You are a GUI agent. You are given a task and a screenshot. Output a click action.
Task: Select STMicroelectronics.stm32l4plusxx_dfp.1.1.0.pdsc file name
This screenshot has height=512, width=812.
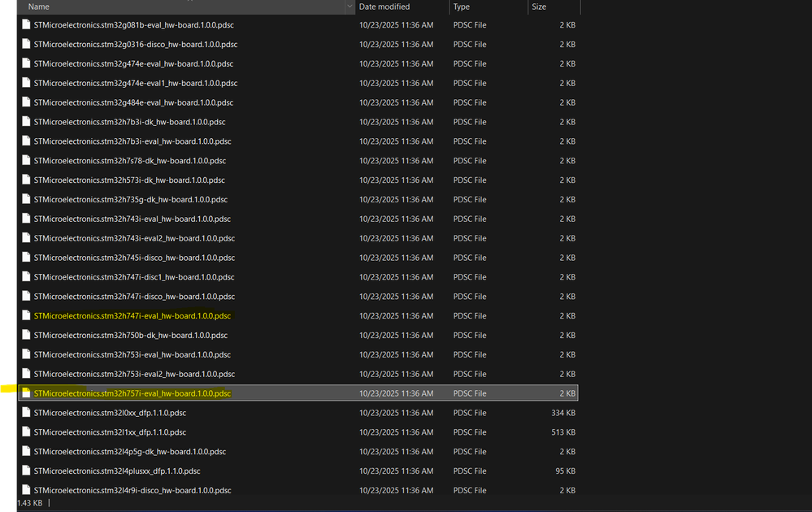pos(117,471)
